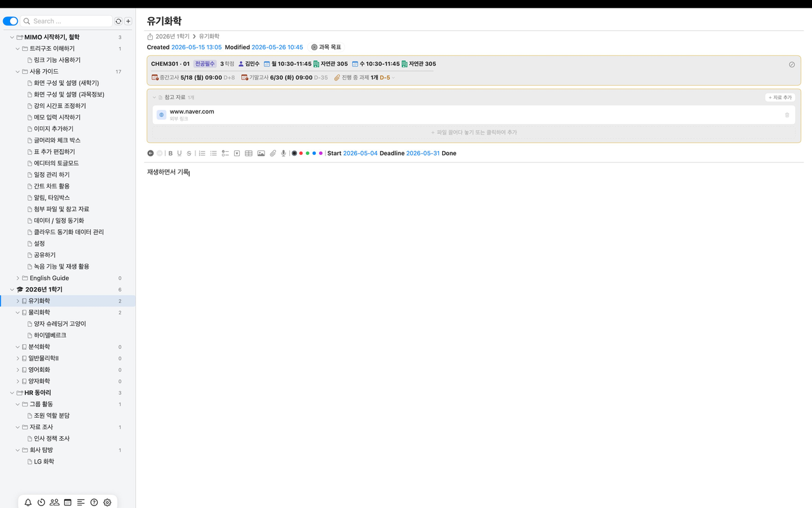
Task: Open the timer (timebox) icon
Action: click(x=41, y=502)
